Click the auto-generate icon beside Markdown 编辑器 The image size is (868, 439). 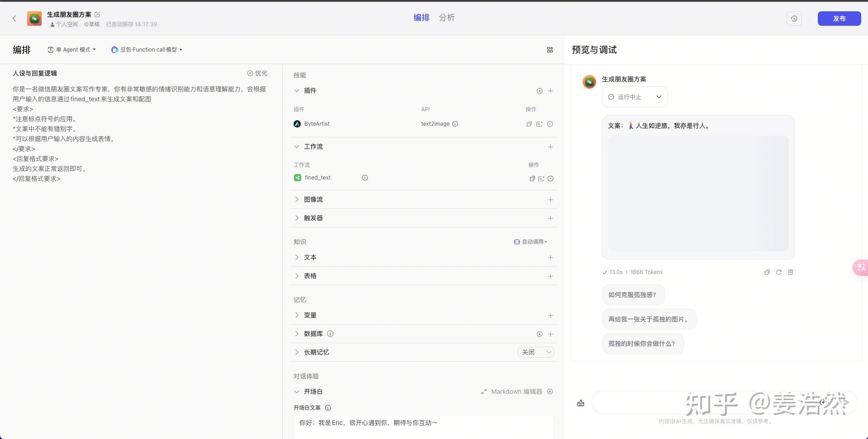click(550, 392)
